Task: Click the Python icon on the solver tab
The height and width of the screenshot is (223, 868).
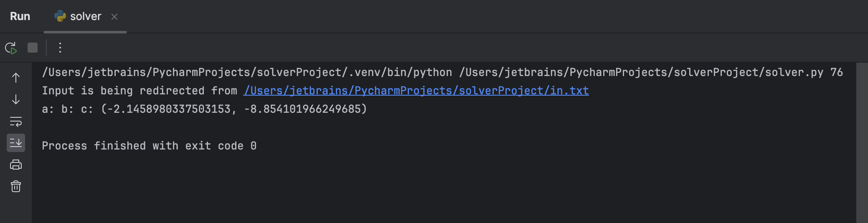Action: 60,16
